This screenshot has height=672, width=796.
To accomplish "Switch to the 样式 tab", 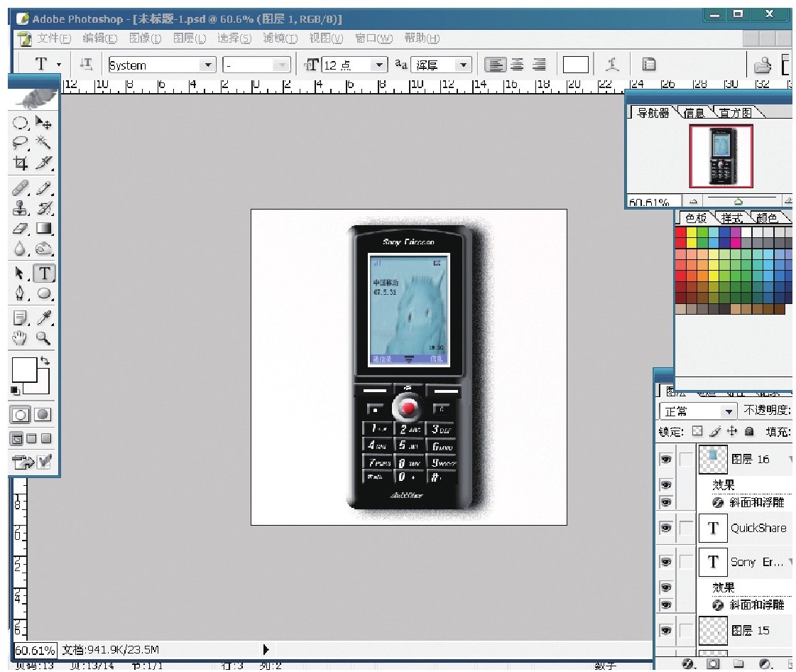I will [x=732, y=218].
